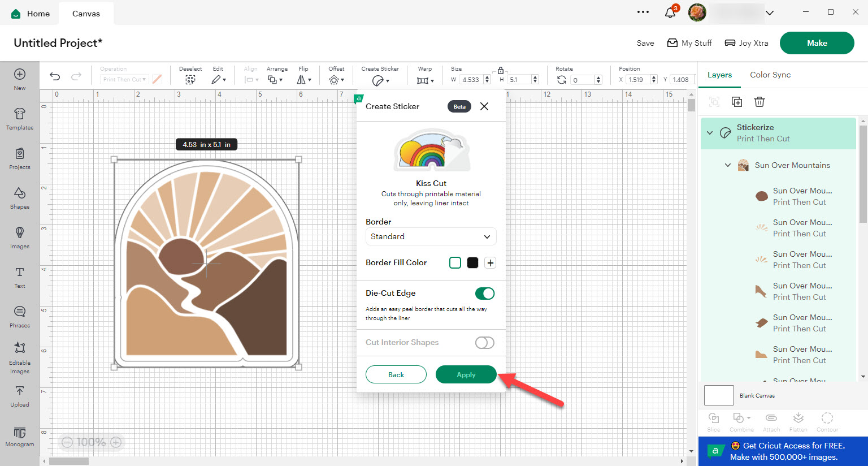Enable Cut Interior Shapes

(x=484, y=343)
